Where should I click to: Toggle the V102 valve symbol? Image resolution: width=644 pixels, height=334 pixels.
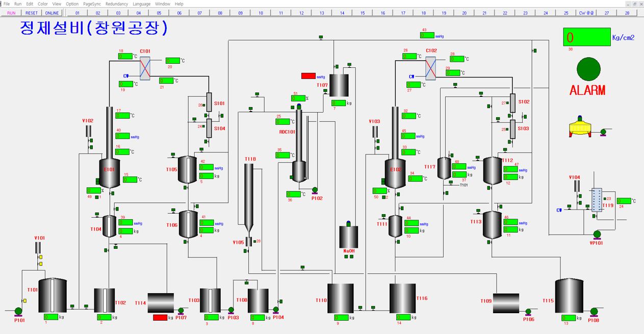pos(88,131)
